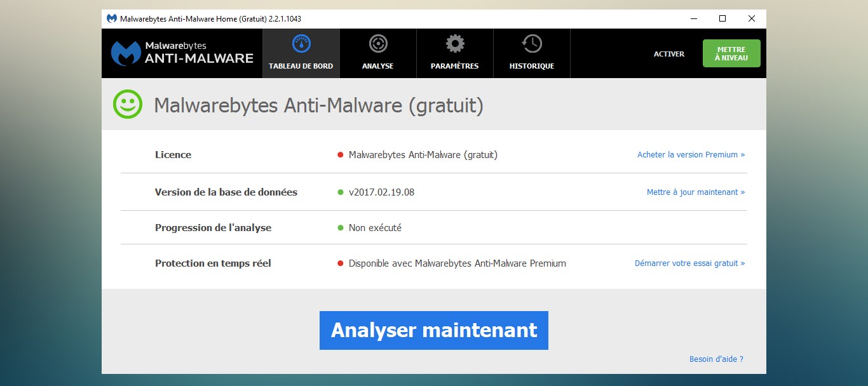Click green dot beside Non exécuté
This screenshot has width=868, height=386.
pos(341,228)
